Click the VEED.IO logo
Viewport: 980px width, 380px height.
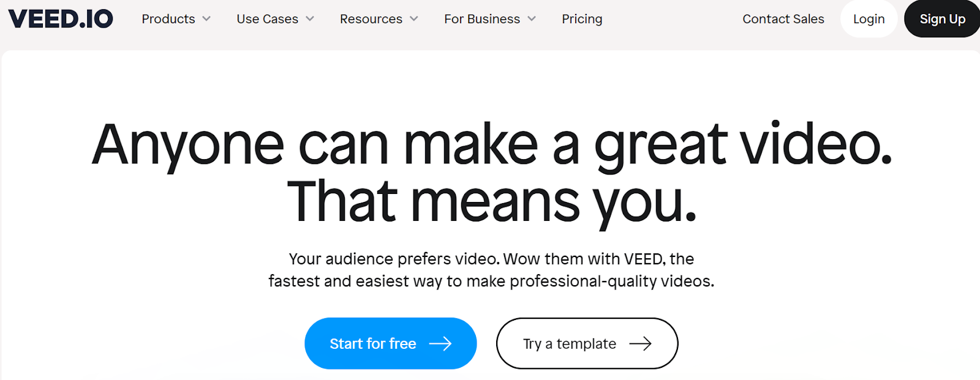point(61,19)
